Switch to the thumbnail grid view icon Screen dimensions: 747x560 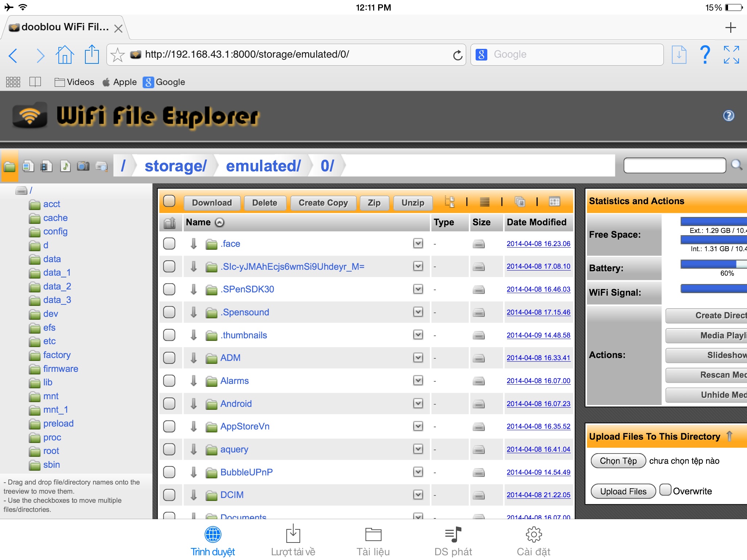coord(554,202)
